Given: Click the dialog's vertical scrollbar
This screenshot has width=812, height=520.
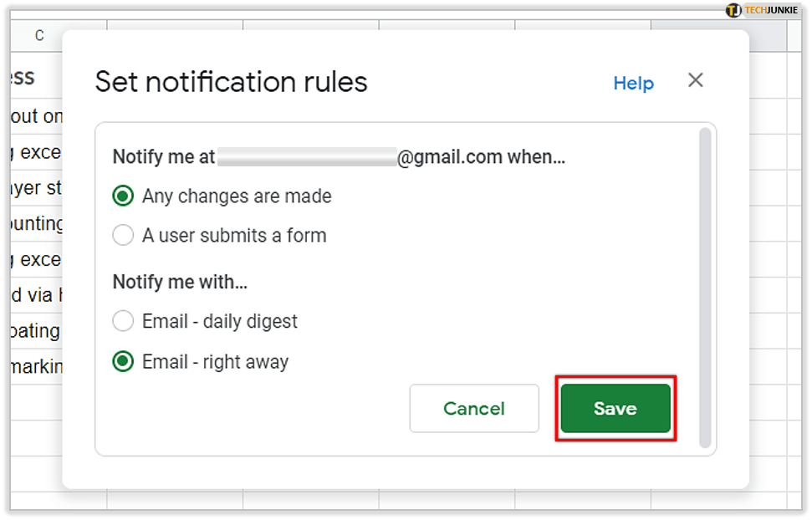Looking at the screenshot, I should (x=705, y=284).
